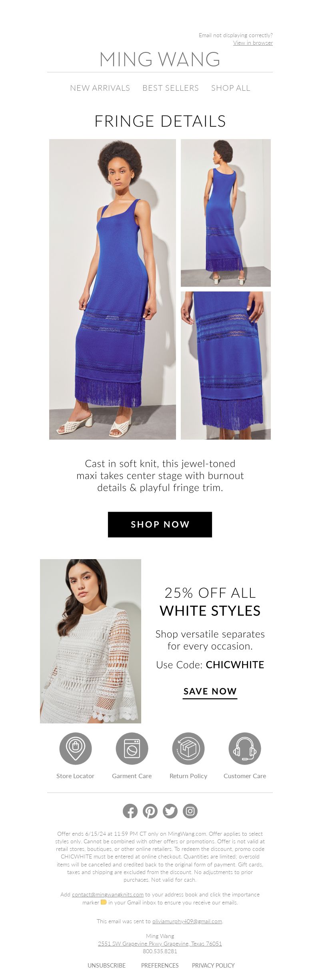
Task: Click the black Shop Now button
Action: [160, 524]
